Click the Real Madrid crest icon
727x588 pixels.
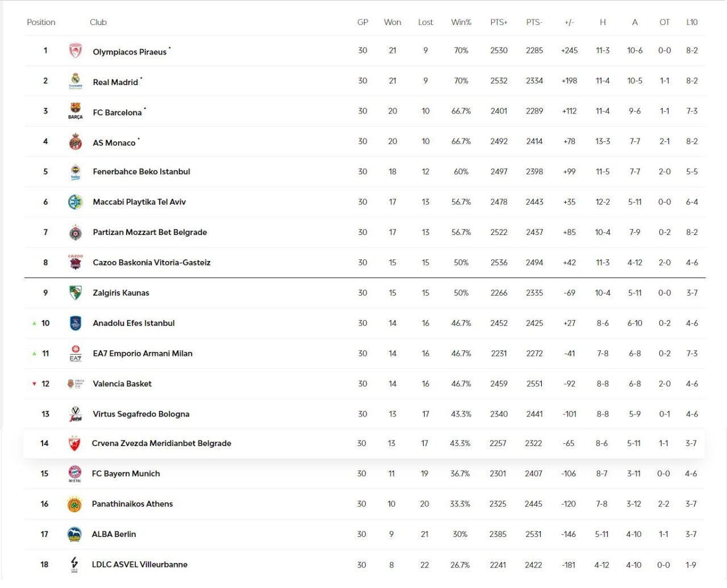tap(76, 81)
